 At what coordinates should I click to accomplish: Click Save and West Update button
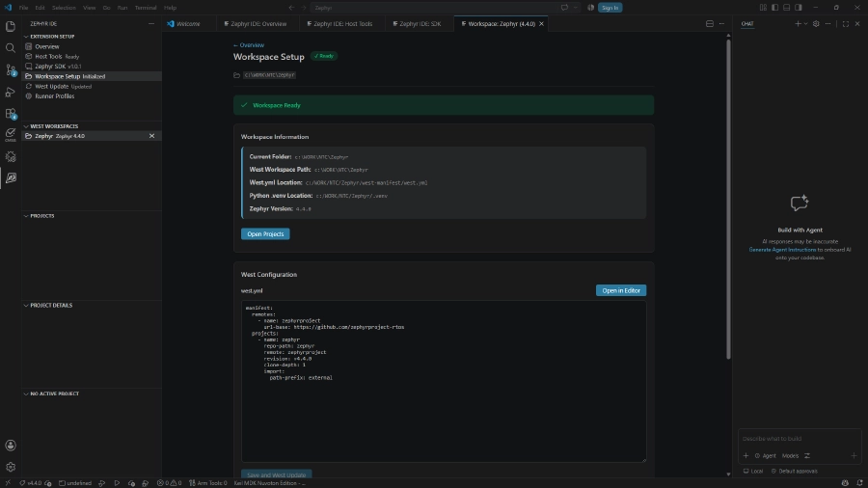click(x=276, y=474)
